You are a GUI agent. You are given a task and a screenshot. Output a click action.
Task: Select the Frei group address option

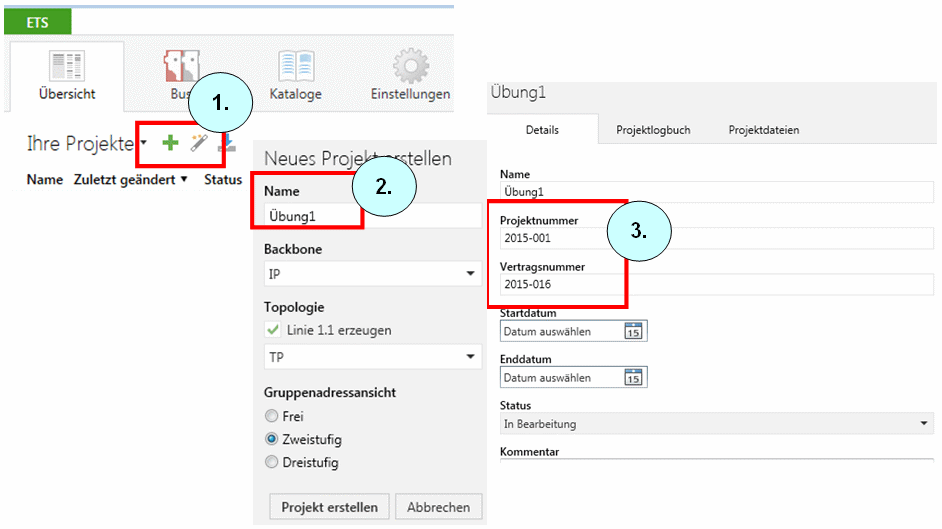click(271, 416)
